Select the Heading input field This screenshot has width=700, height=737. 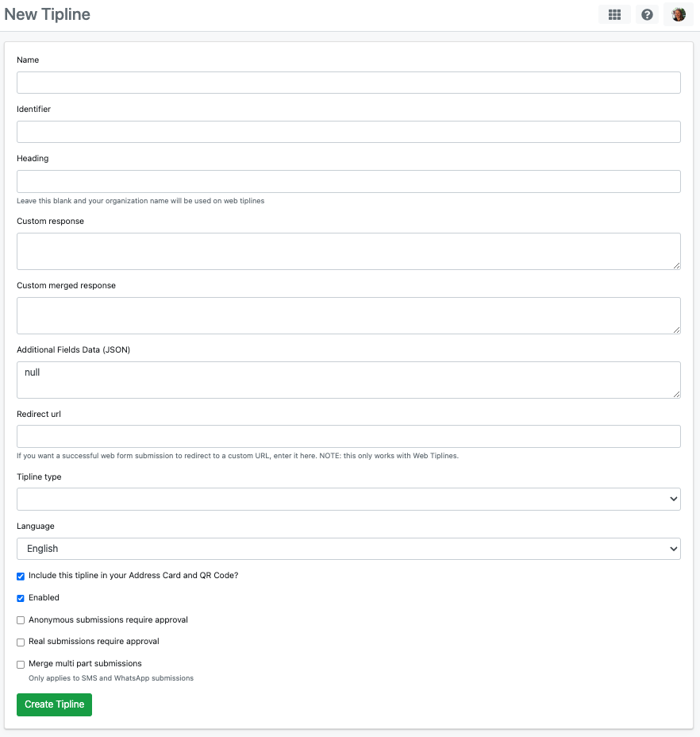pos(348,181)
